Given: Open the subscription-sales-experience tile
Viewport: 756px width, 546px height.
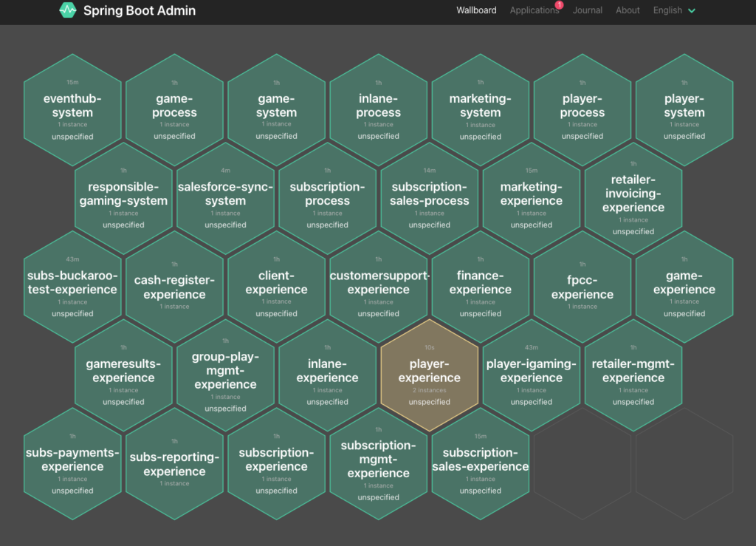Looking at the screenshot, I should pos(480,464).
